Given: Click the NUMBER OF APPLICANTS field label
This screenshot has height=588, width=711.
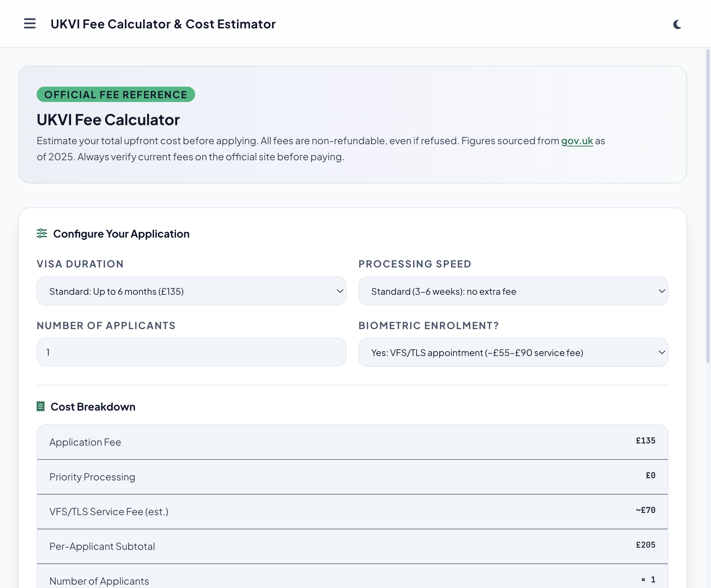Looking at the screenshot, I should [x=106, y=326].
